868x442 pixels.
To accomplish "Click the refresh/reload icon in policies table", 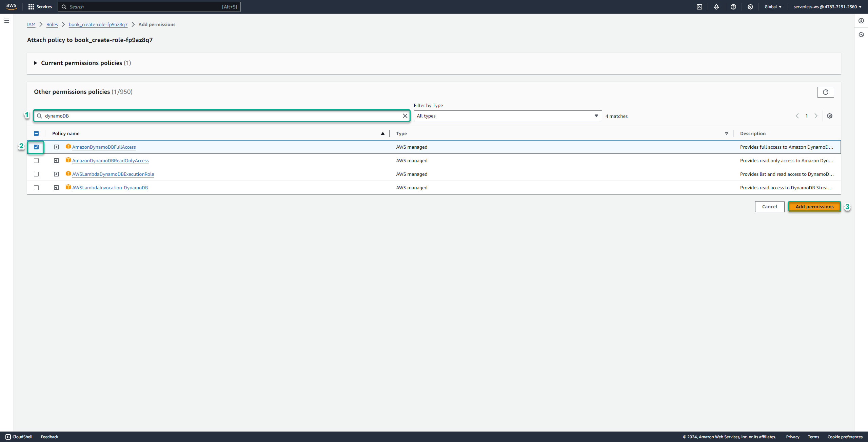I will [826, 92].
